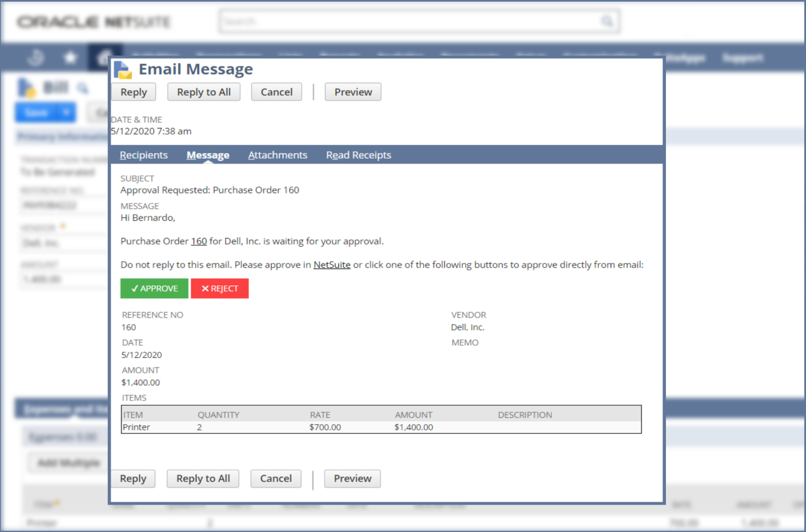
Task: Click the '5/12/2020 7:38 am' date value
Action: [151, 131]
